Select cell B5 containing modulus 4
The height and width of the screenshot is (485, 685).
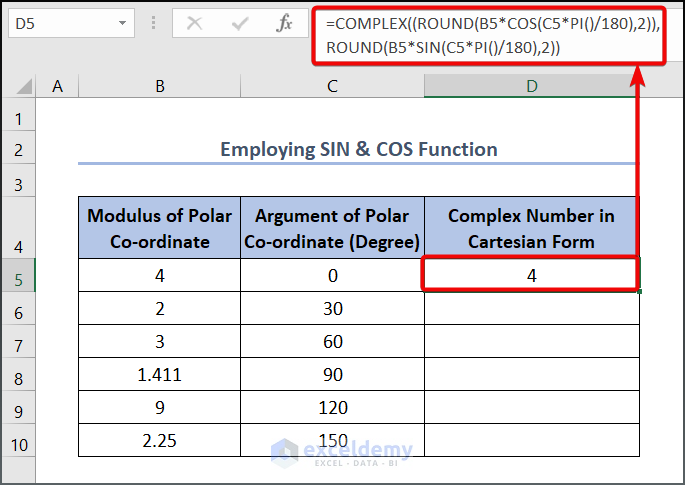tap(159, 275)
